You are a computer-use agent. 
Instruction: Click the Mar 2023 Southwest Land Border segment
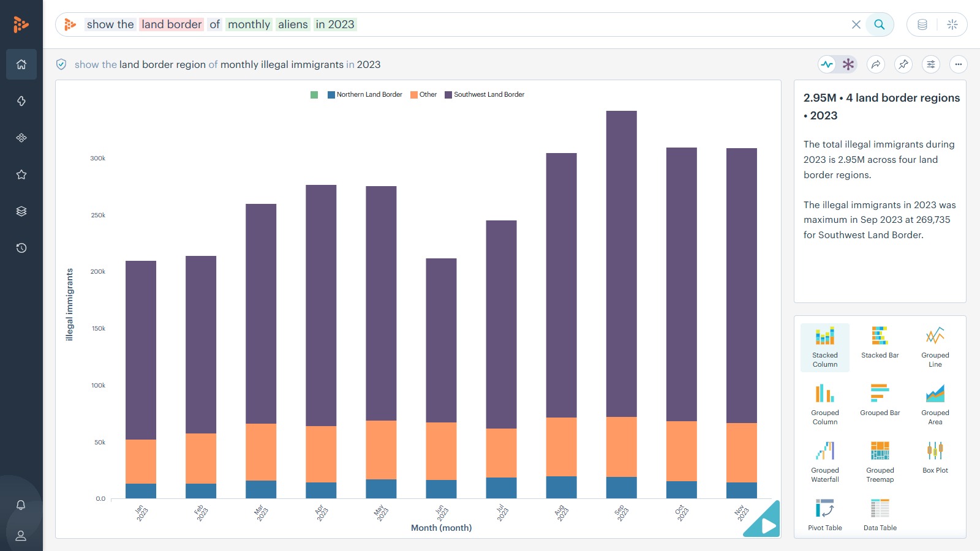click(261, 313)
